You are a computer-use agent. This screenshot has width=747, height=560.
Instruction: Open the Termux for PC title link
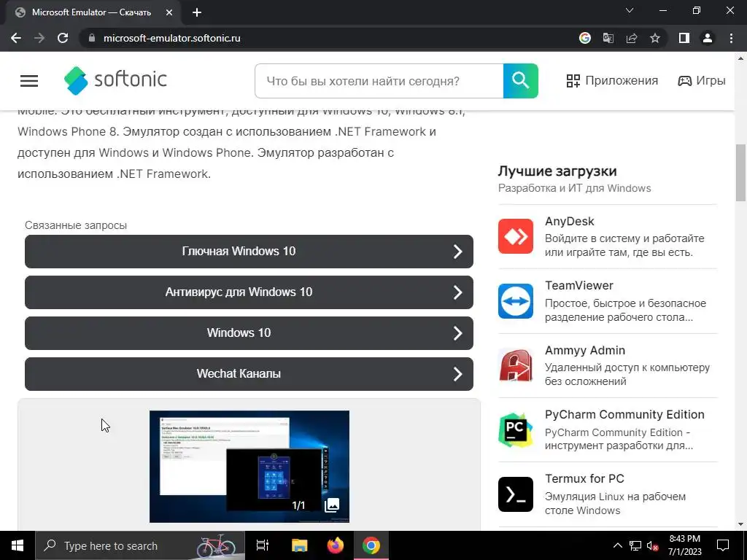[x=584, y=479]
